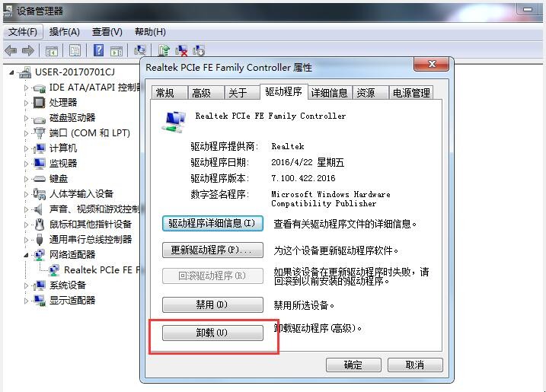This screenshot has width=546, height=392.
Task: Open the help question-mark toolbar icon
Action: (x=98, y=50)
